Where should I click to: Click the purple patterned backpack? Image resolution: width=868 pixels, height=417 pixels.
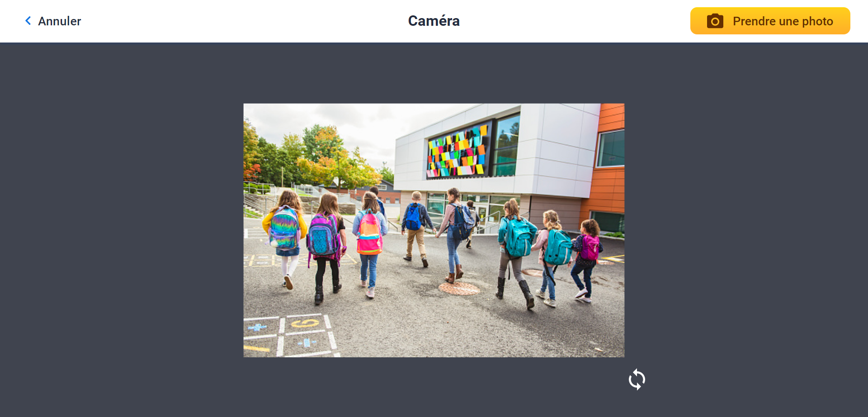pos(323,235)
